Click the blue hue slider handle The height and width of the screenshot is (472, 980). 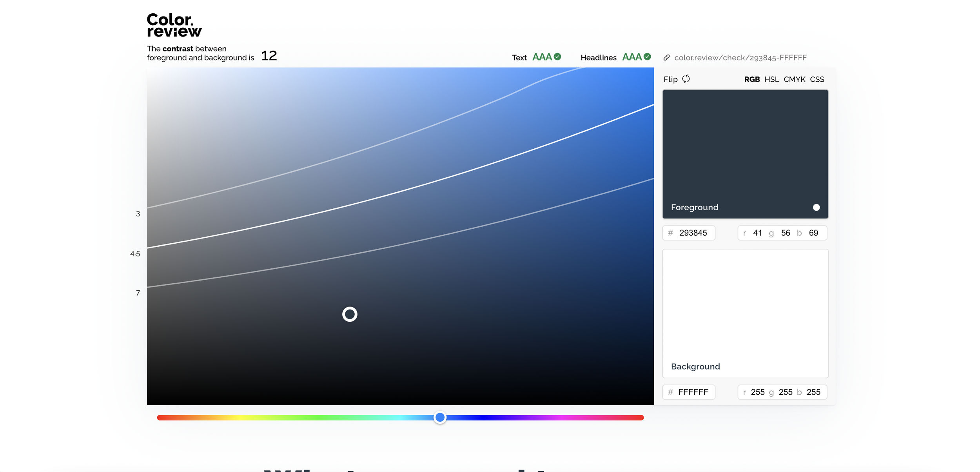(x=440, y=417)
